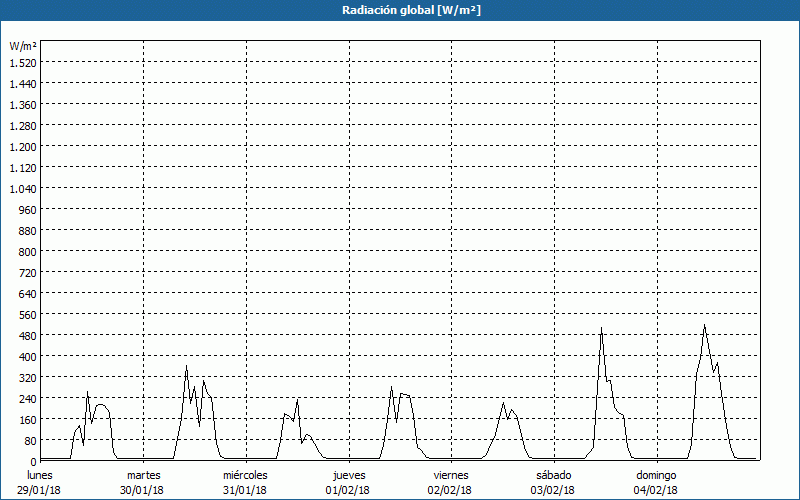Viewport: 800px width, 500px height.
Task: Click the date 30/01/18
Action: (142, 490)
